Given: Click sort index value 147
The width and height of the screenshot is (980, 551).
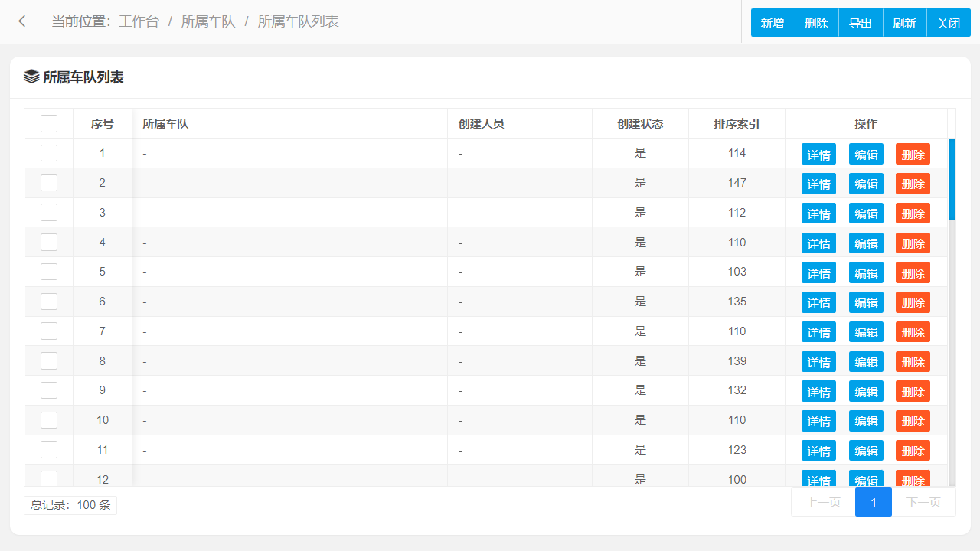Looking at the screenshot, I should click(737, 183).
